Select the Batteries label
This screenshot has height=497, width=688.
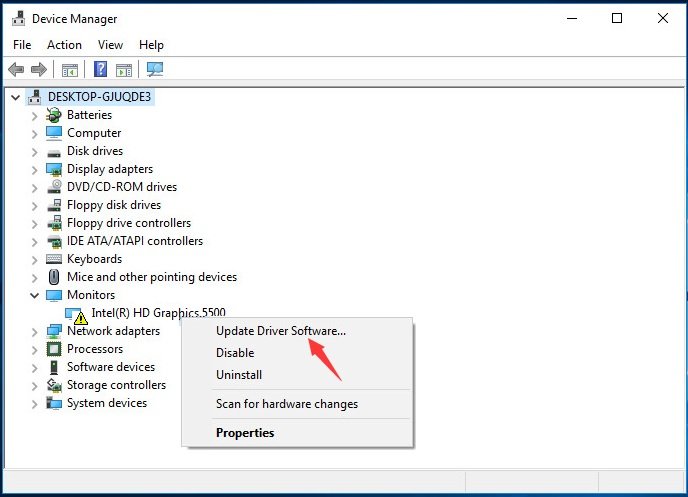click(89, 115)
